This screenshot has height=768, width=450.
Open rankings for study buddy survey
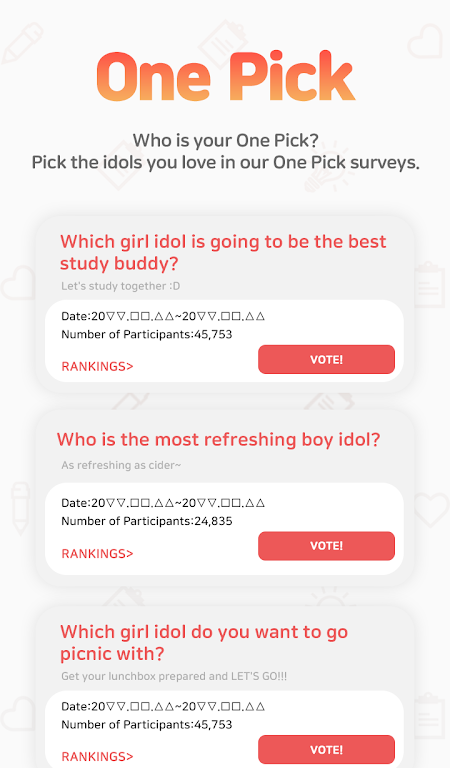click(97, 366)
